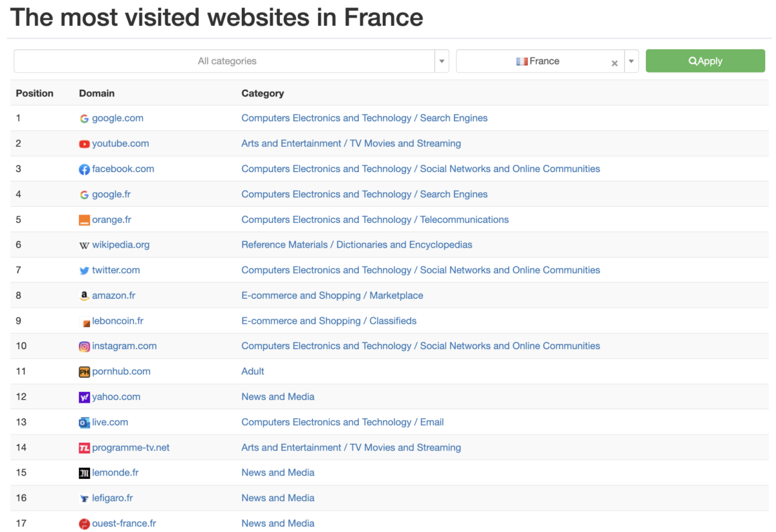Open the Adult category link
The width and height of the screenshot is (776, 532).
253,371
